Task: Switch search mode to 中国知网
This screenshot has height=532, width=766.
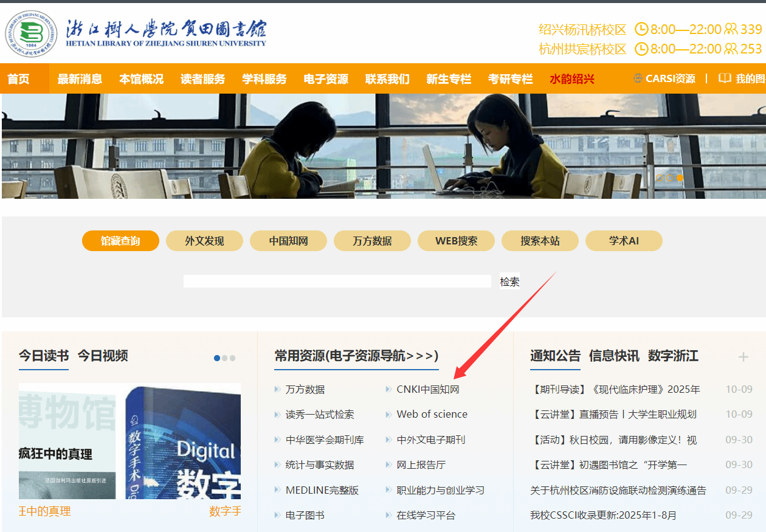Action: (288, 241)
